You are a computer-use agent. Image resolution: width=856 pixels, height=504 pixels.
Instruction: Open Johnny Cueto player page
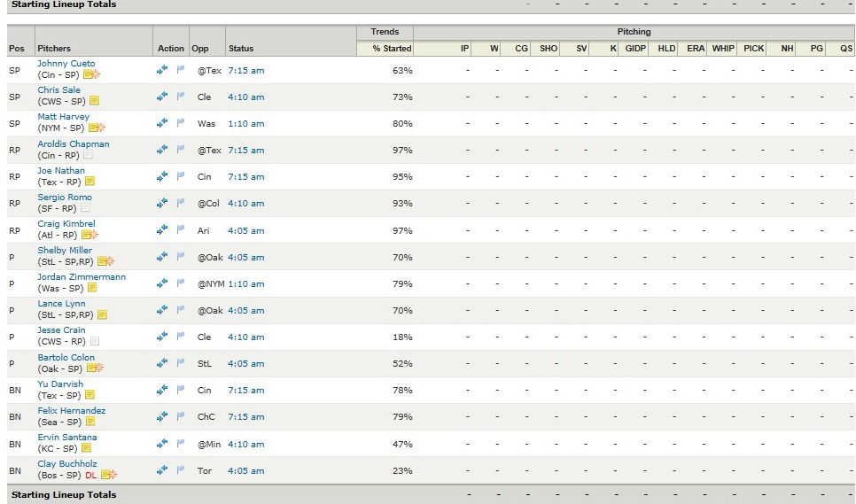pos(66,63)
